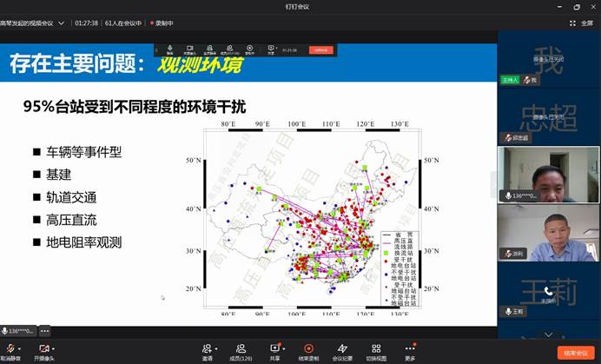
Task: Open the microphone options dropdown arrow
Action: (x=19, y=348)
